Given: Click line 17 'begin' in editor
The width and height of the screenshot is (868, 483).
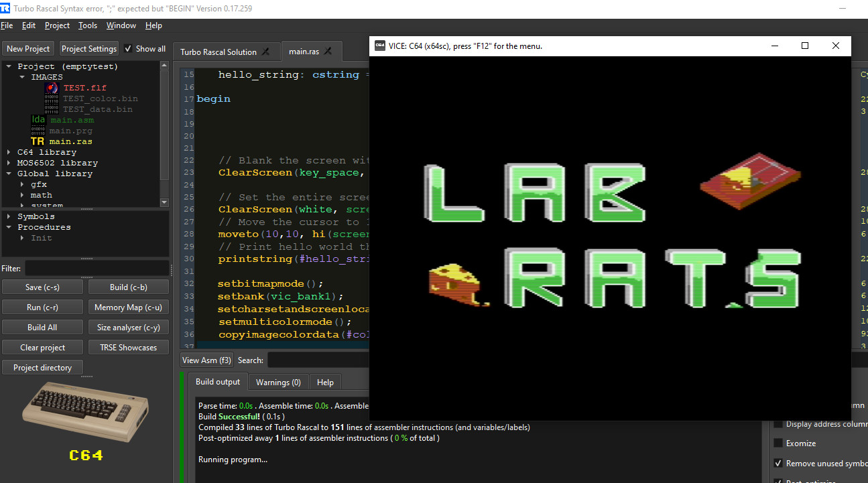Looking at the screenshot, I should pyautogui.click(x=214, y=98).
